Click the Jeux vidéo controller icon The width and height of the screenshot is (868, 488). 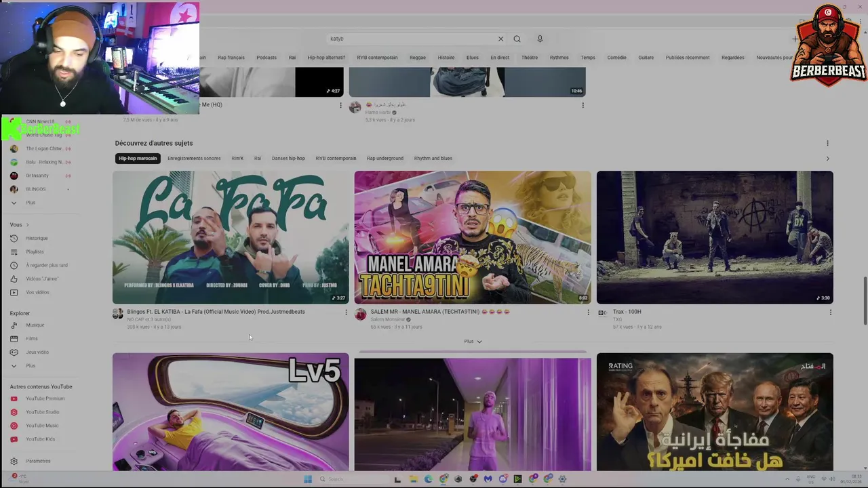[14, 352]
